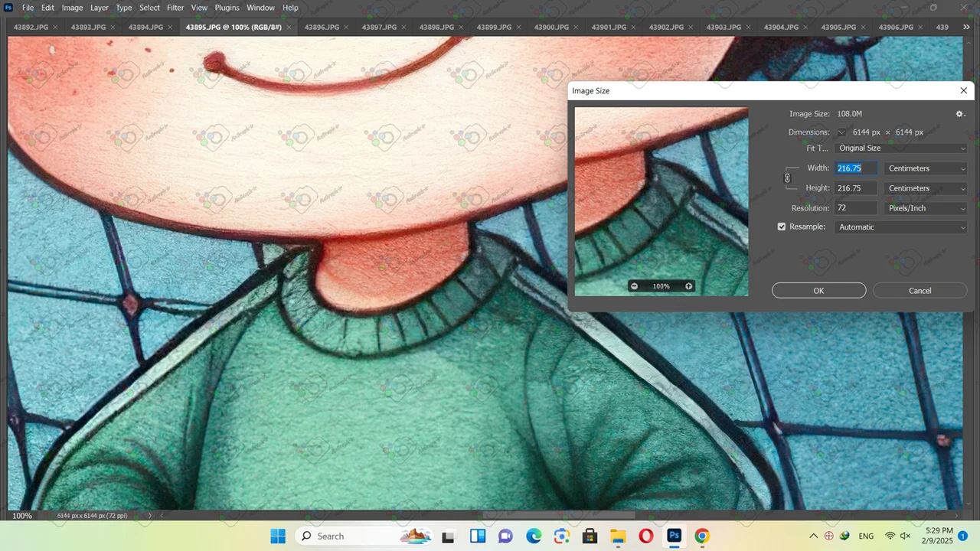The image size is (980, 551).
Task: Uncheck the Resample checkbox
Action: point(782,227)
